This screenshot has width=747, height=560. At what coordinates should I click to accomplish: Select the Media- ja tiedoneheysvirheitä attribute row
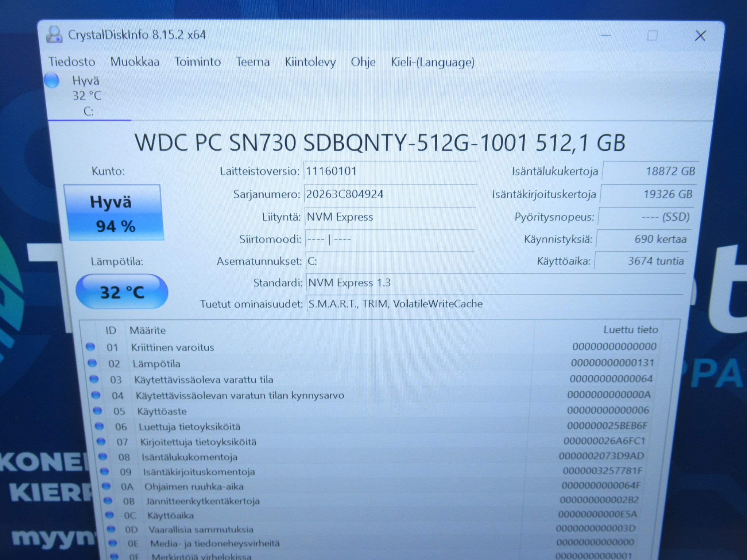[371, 543]
